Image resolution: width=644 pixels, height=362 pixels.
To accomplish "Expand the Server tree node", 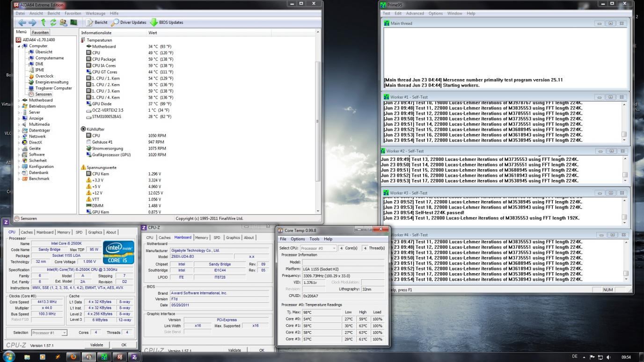I will pos(19,112).
